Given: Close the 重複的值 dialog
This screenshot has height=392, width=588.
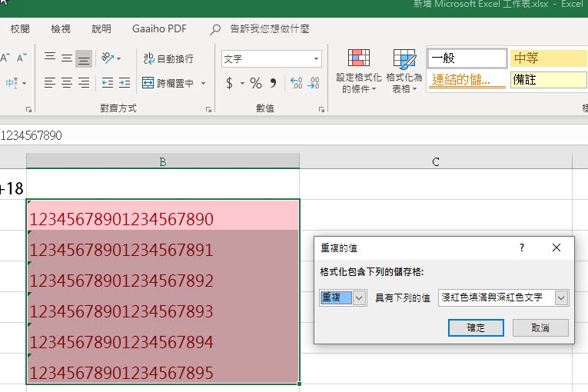Looking at the screenshot, I should 556,247.
